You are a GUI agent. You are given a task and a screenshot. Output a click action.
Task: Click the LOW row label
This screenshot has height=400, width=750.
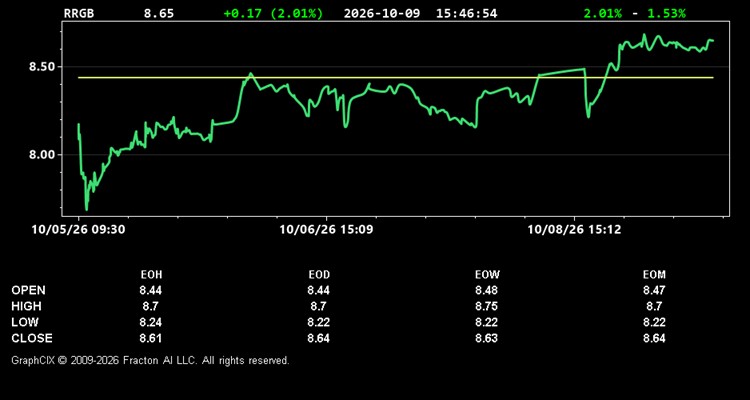(x=25, y=322)
